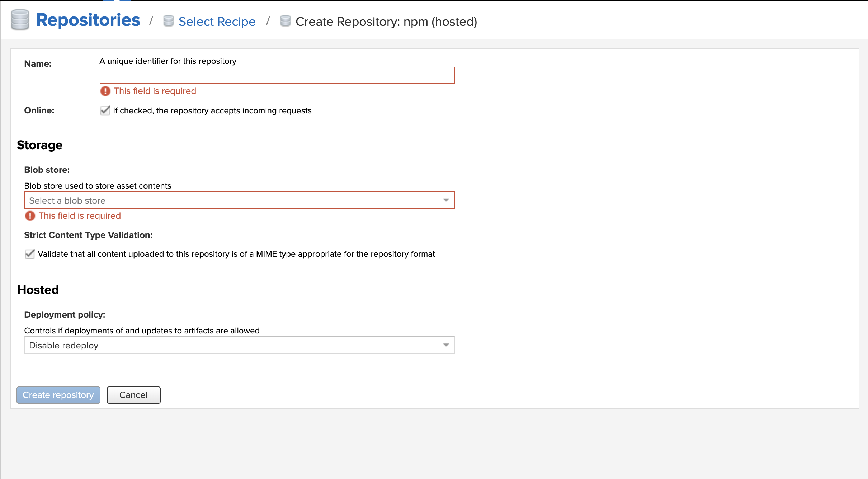Click the arrow on the blob store selector
This screenshot has height=479, width=868.
(445, 200)
